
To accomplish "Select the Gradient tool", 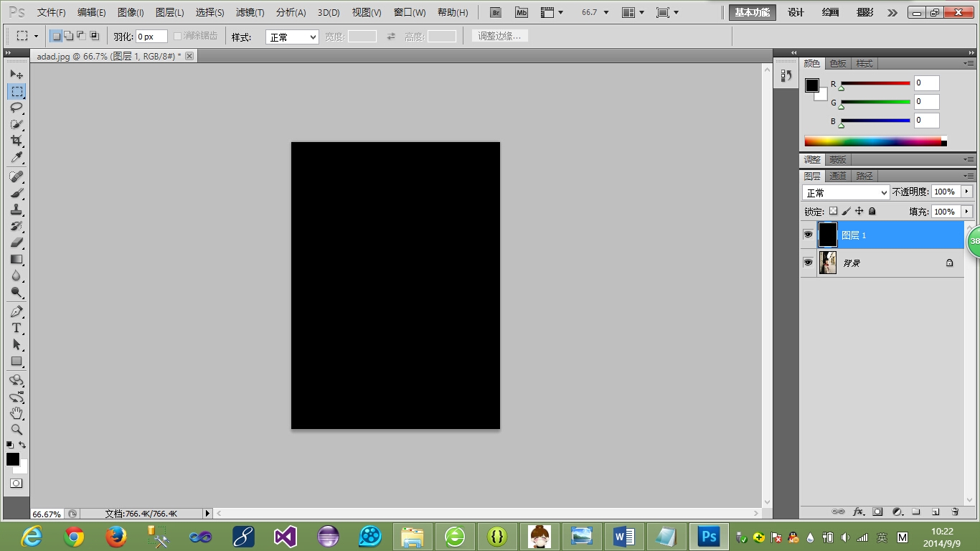I will [x=17, y=259].
